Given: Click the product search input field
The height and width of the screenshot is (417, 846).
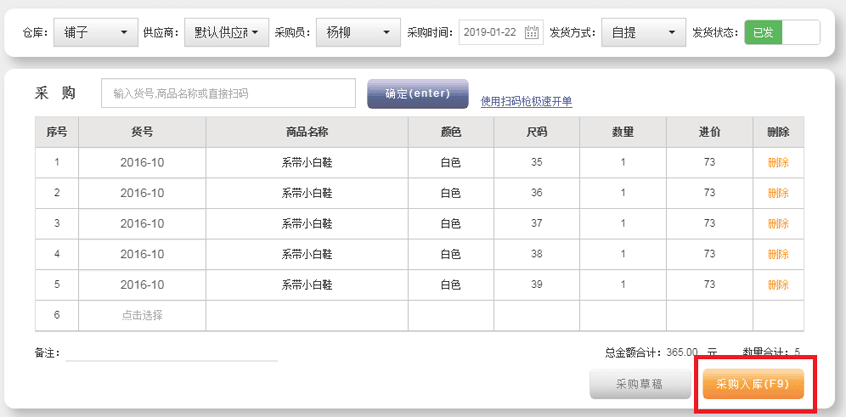Looking at the screenshot, I should (x=228, y=93).
